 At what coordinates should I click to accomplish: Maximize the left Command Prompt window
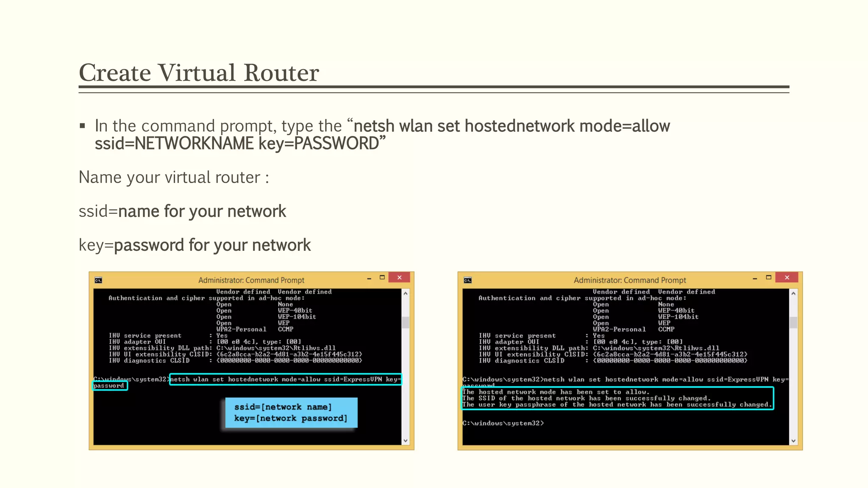tap(382, 277)
